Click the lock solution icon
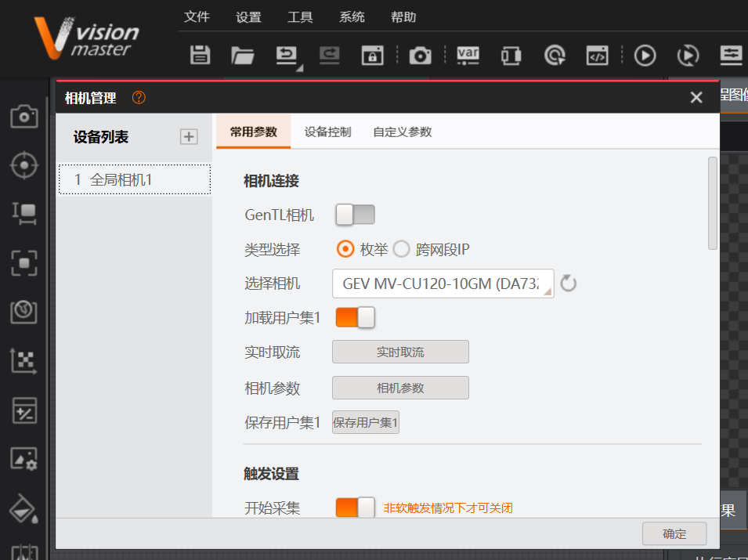Screen dimensions: 748x560 click(x=372, y=55)
